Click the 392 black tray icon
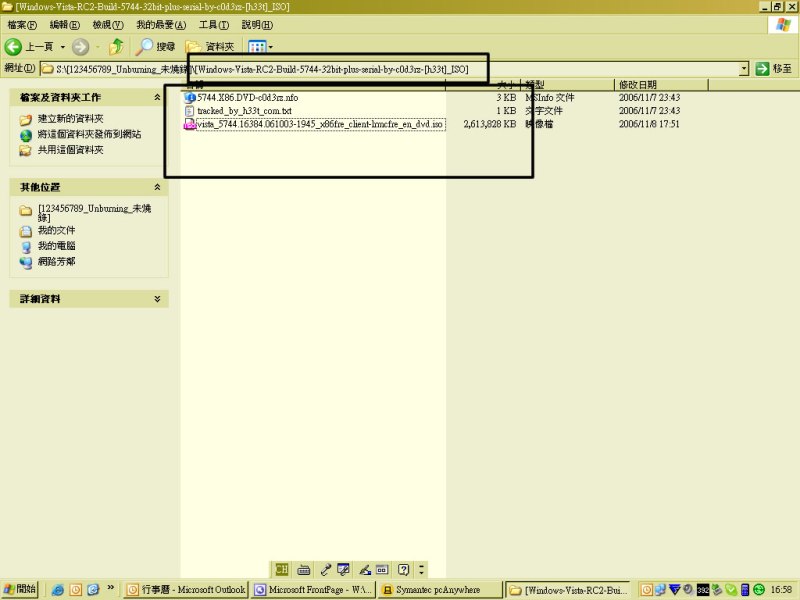The width and height of the screenshot is (800, 600). pos(703,590)
